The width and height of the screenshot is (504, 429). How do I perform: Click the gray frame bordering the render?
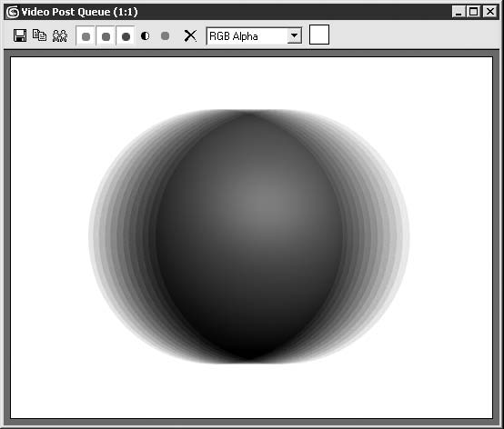[7, 237]
